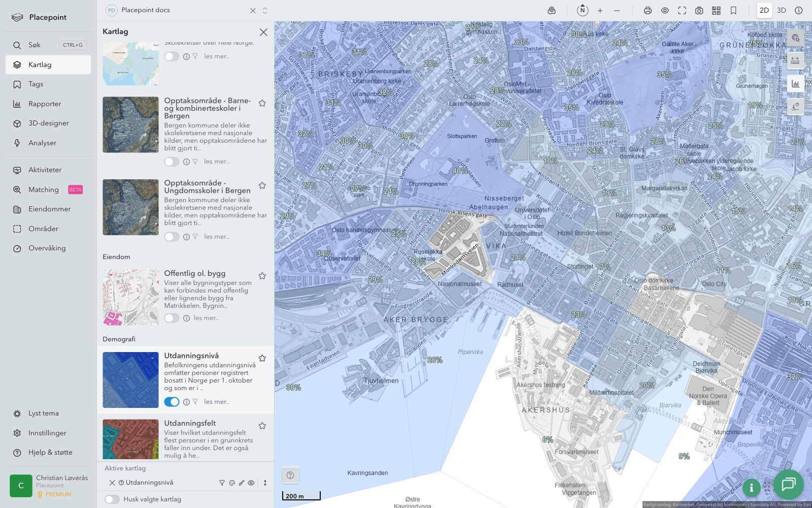Click the fullscreen frame icon
Screen dimensions: 812x508
point(682,11)
